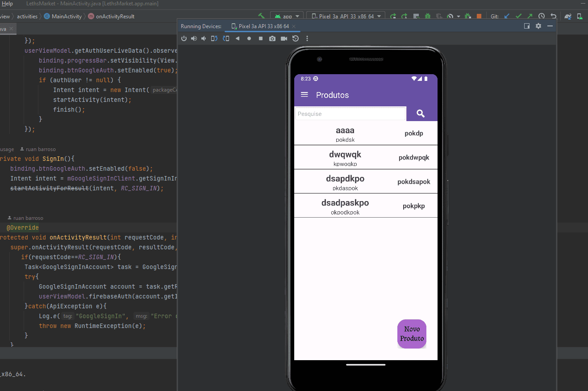Click the MainActivity breadcrumb
588x391 pixels.
click(x=67, y=17)
